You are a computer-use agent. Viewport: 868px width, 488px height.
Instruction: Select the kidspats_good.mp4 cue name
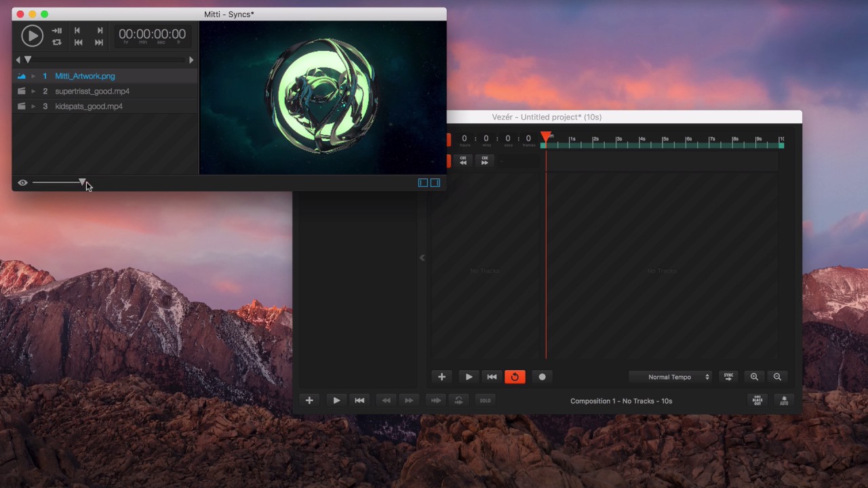(89, 106)
